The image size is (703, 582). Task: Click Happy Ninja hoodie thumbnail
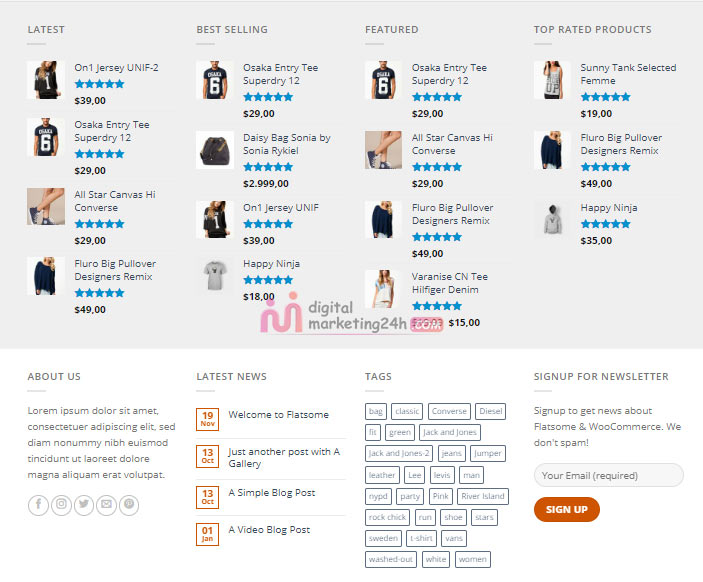[552, 220]
